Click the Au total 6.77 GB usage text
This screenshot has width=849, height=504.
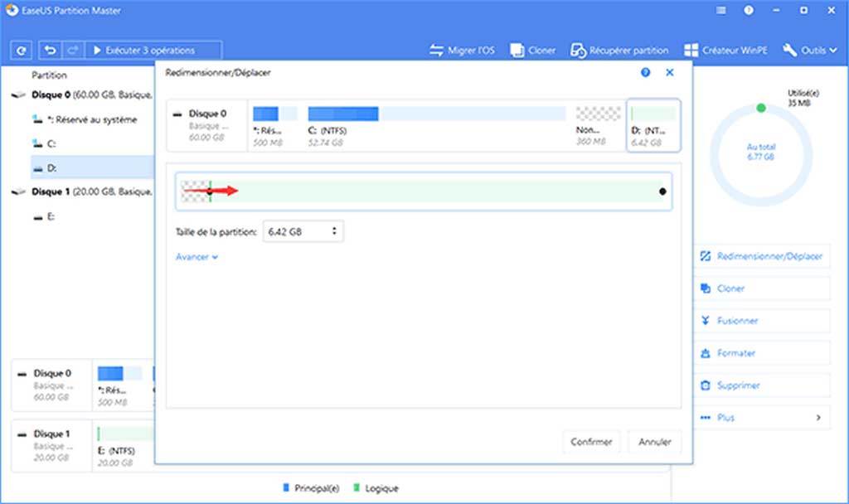[761, 153]
